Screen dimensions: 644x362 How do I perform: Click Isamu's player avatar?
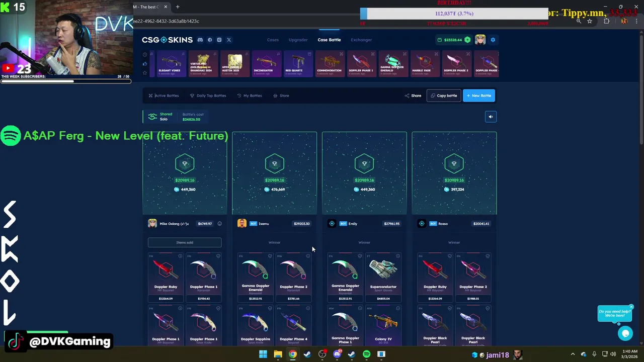(242, 223)
